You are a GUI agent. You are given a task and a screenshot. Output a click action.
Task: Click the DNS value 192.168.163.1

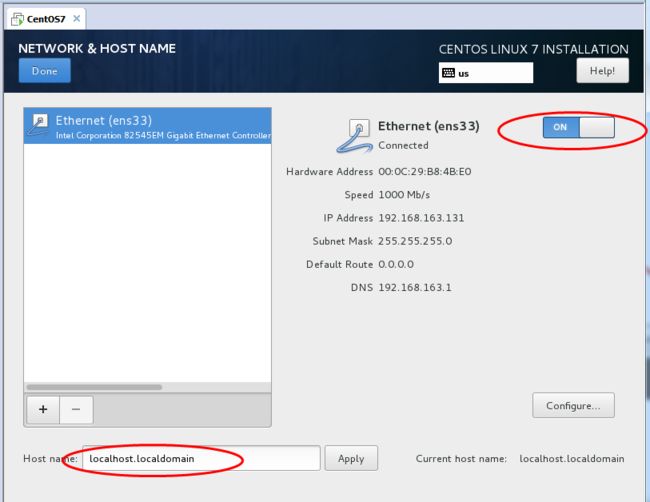click(x=415, y=288)
